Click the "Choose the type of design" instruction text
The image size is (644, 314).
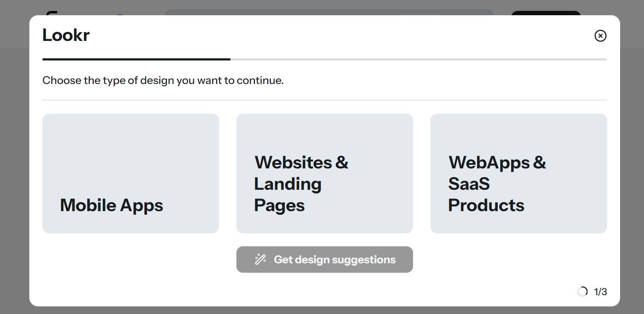point(163,80)
